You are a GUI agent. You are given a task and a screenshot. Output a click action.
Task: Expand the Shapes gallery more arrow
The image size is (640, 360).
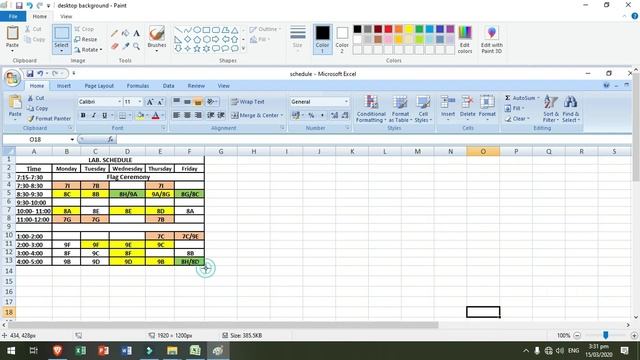[244, 49]
